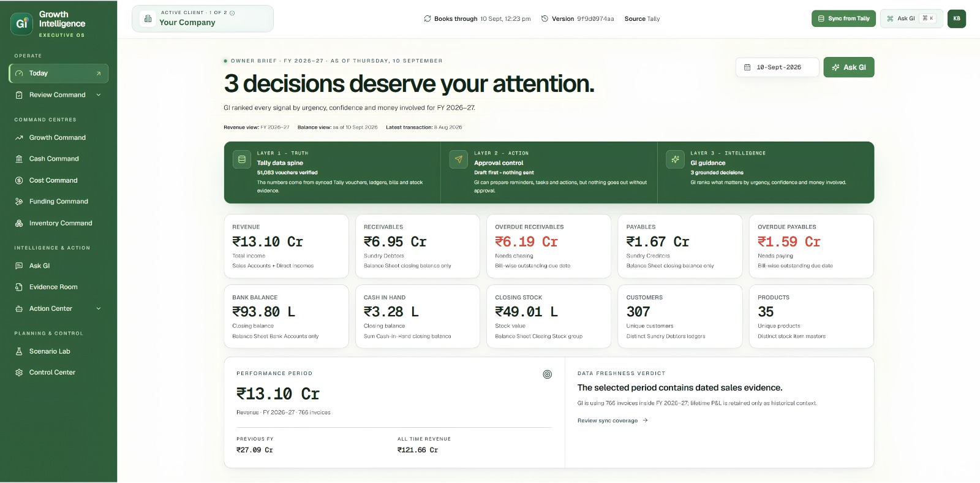980x483 pixels.
Task: Open the Revenue ₹13.10 Cr card
Action: pyautogui.click(x=287, y=246)
